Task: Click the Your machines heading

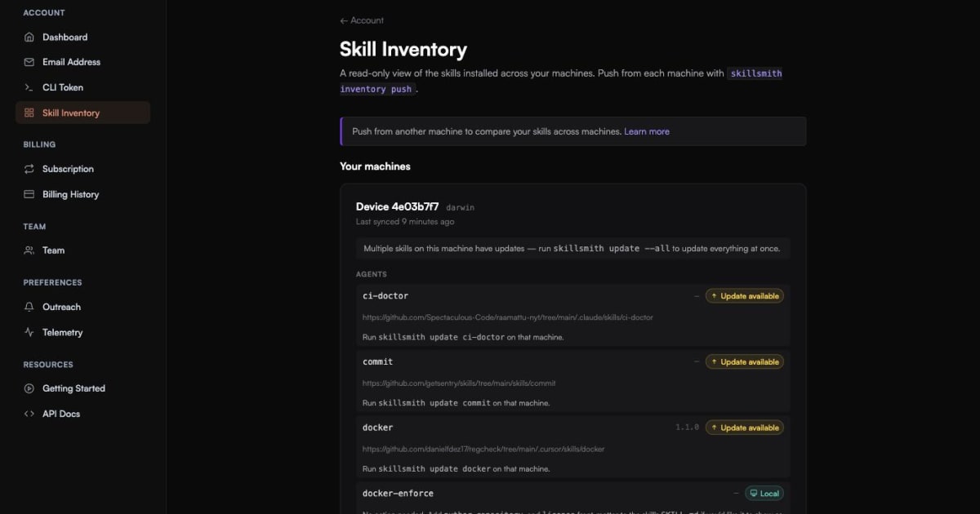Action: coord(375,166)
